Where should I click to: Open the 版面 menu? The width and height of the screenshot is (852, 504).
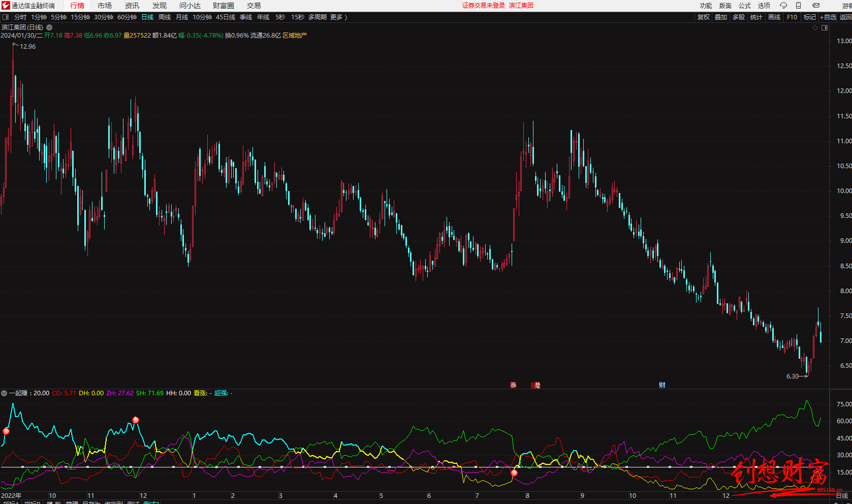(x=725, y=6)
